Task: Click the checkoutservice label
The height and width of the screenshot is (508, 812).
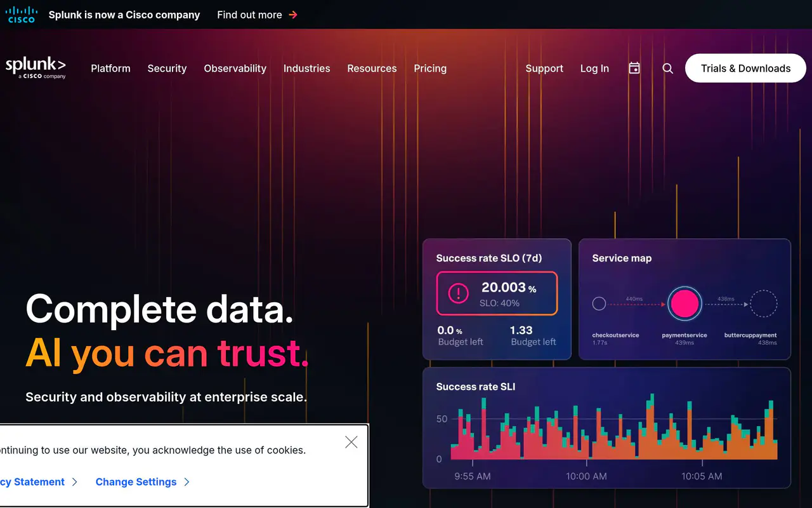Action: [x=615, y=335]
